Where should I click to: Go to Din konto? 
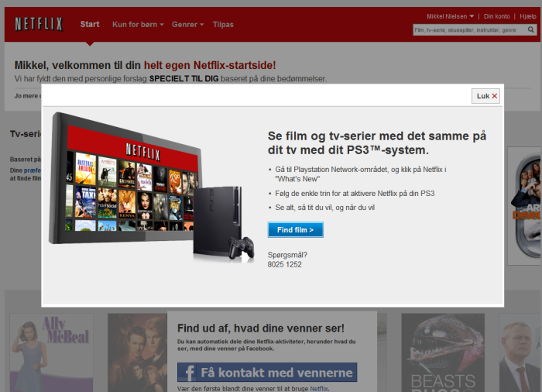point(496,16)
